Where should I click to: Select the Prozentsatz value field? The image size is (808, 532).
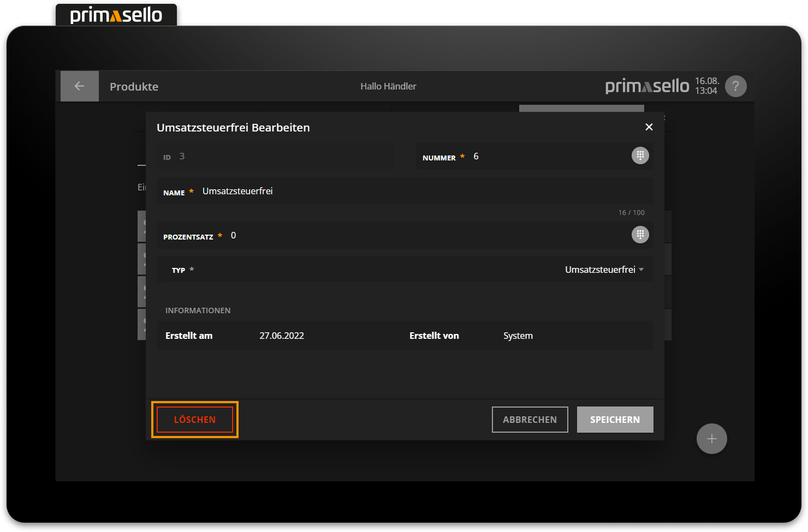[426, 235]
